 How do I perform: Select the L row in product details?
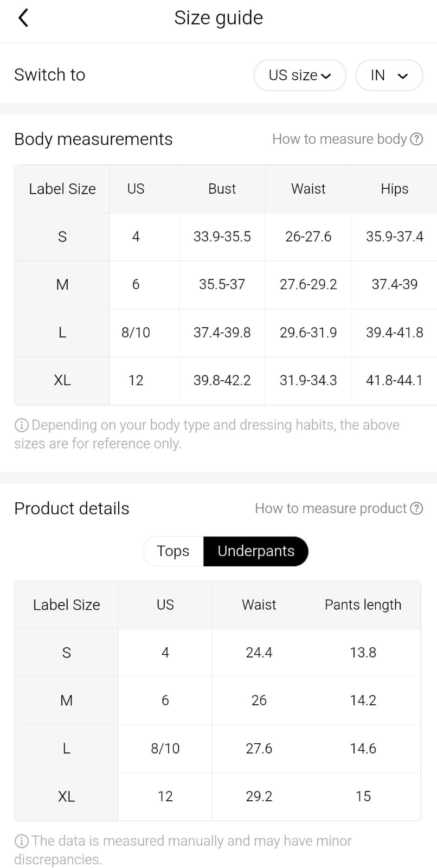point(66,749)
